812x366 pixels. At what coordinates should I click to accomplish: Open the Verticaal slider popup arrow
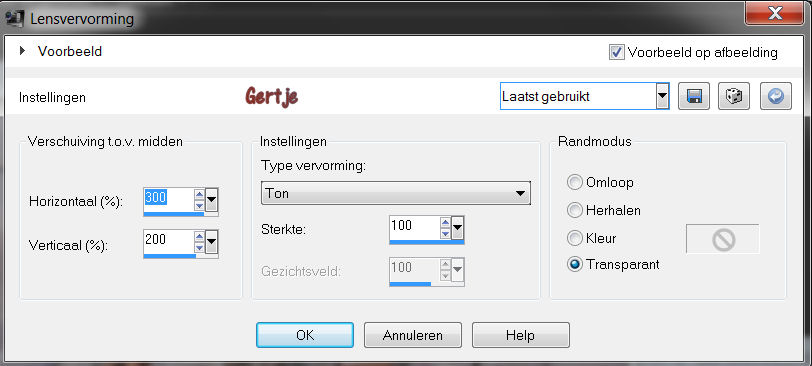pos(212,242)
